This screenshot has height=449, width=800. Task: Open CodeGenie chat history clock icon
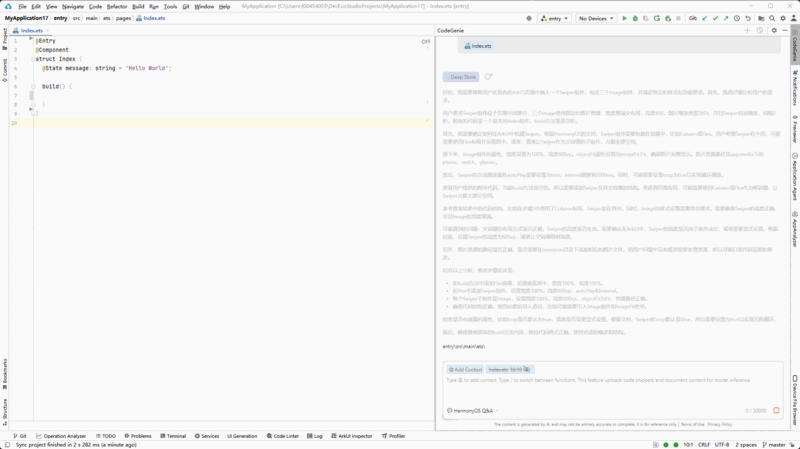(760, 31)
